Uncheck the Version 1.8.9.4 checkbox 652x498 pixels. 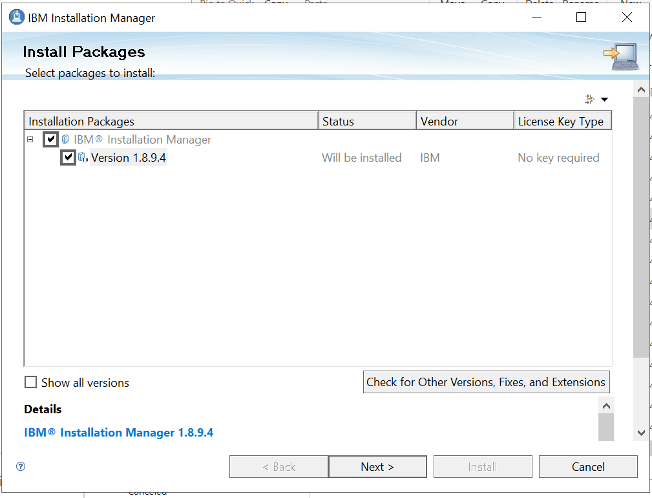coord(68,158)
